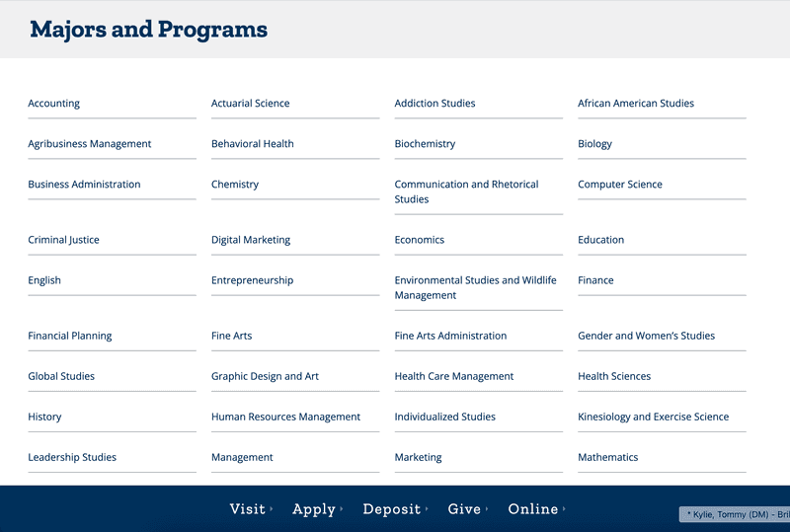Viewport: 790px width, 532px height.
Task: Open Addiction Studies page
Action: [434, 104]
